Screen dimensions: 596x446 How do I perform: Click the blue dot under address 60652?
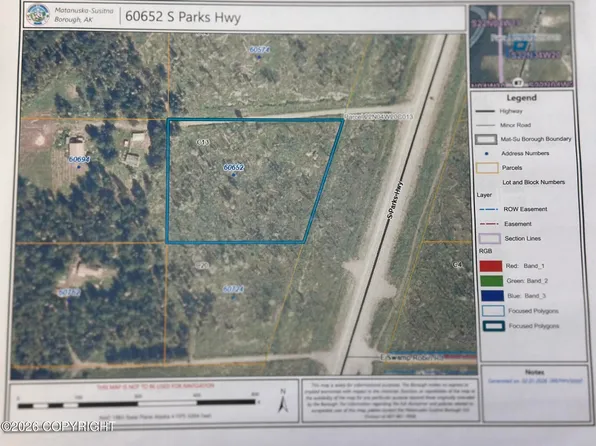[234, 175]
